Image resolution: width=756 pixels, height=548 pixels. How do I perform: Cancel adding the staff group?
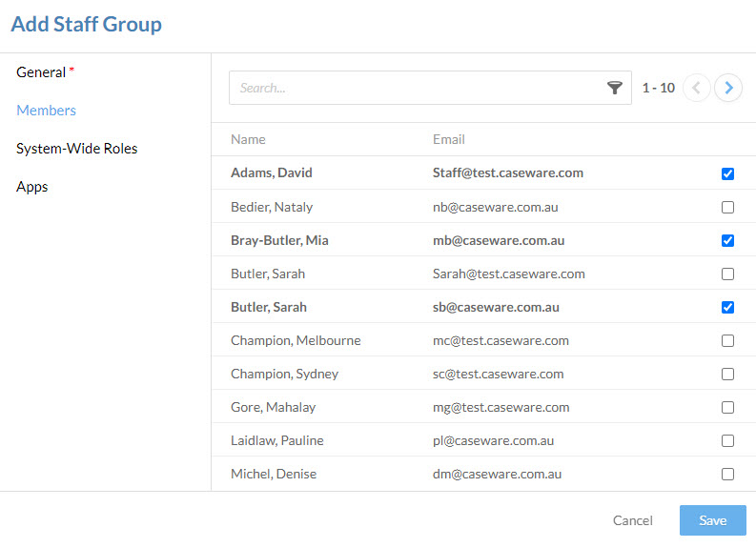tap(633, 520)
